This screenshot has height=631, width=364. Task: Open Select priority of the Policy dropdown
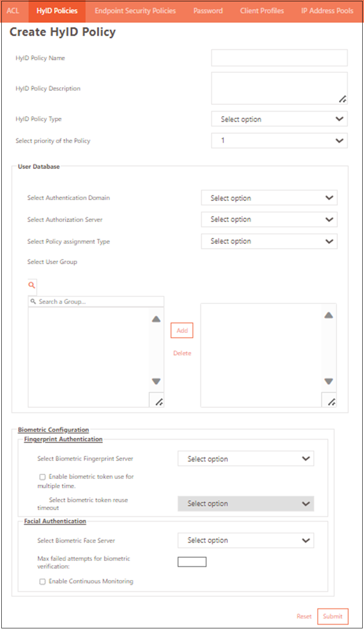(279, 141)
